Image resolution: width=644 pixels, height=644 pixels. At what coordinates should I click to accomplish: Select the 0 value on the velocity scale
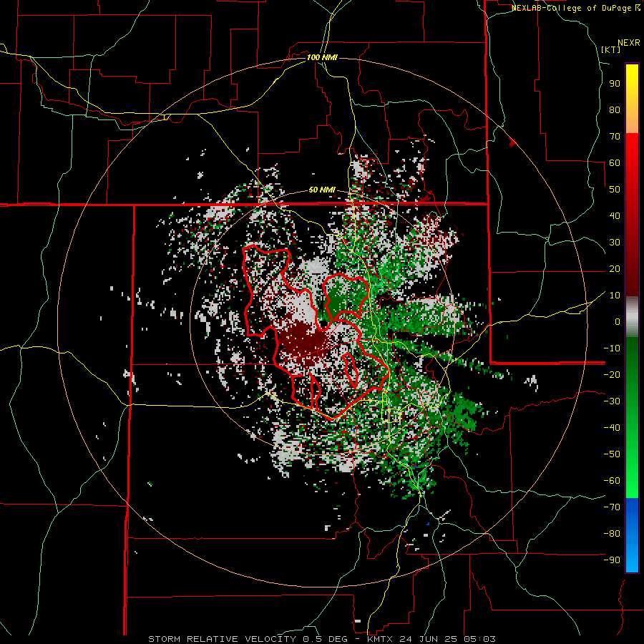pyautogui.click(x=618, y=321)
